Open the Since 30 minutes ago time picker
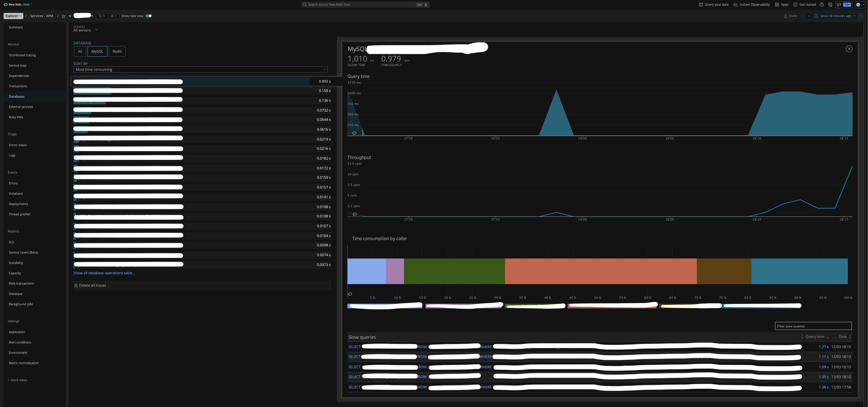 tap(835, 16)
